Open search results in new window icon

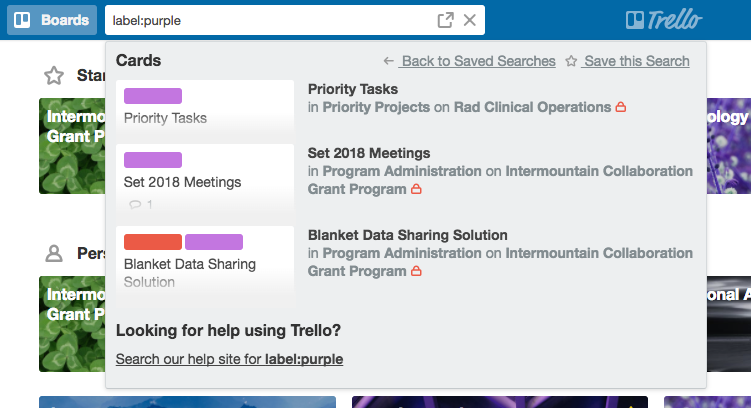(446, 20)
